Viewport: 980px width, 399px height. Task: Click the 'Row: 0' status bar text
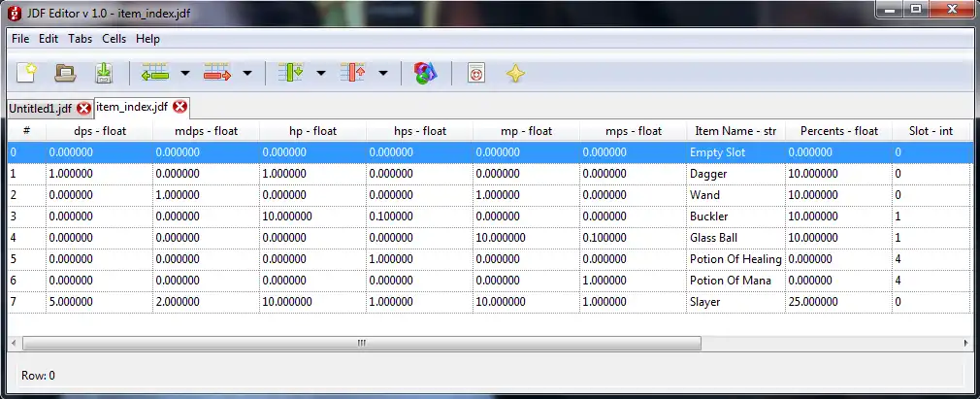coord(38,376)
